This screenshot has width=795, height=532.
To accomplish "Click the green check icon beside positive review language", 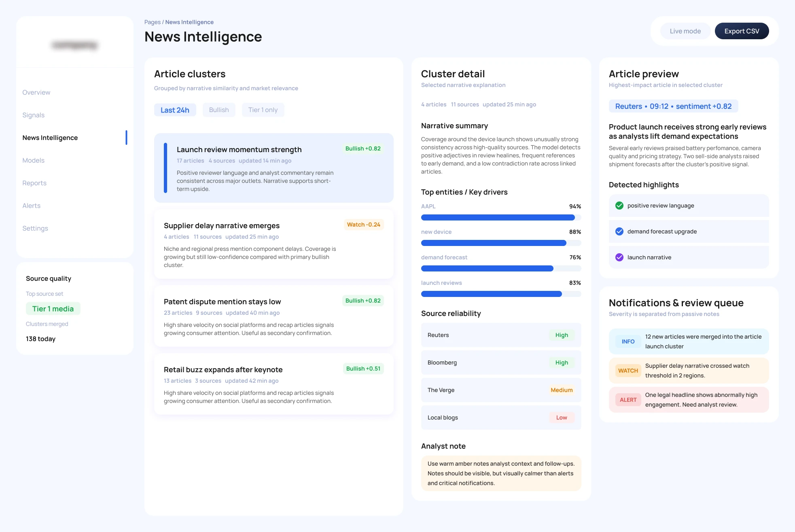I will (x=619, y=206).
